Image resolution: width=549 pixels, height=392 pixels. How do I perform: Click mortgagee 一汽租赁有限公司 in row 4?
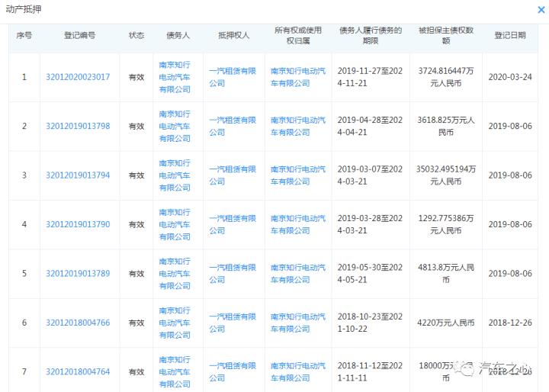point(233,224)
